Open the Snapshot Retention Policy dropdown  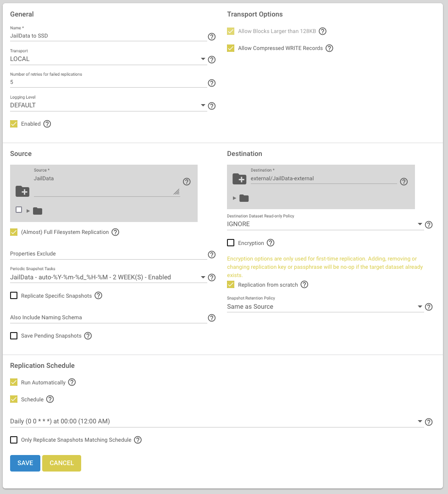[x=326, y=306]
